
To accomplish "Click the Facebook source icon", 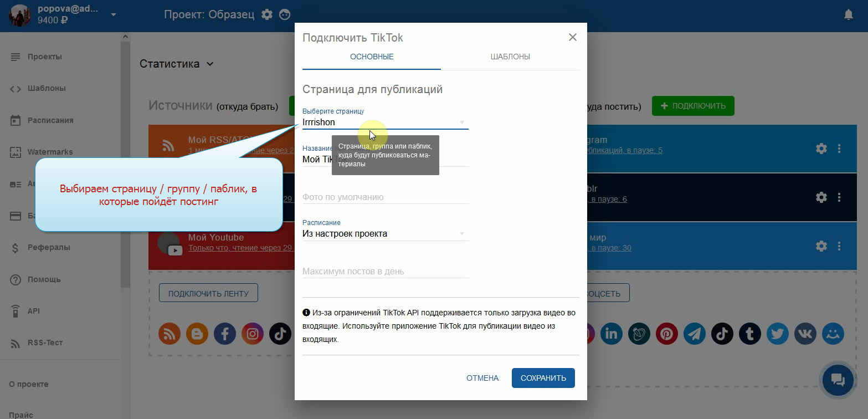I will point(225,334).
